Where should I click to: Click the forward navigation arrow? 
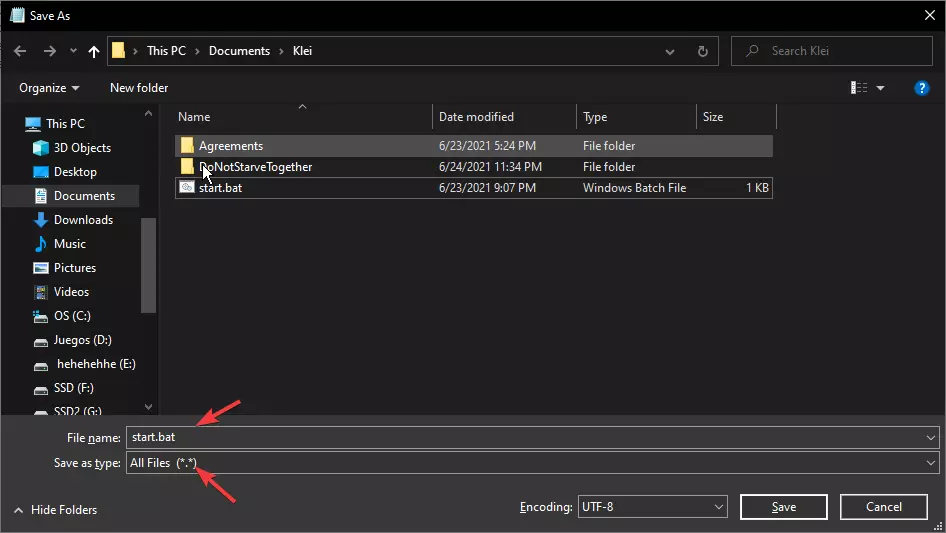pos(49,51)
